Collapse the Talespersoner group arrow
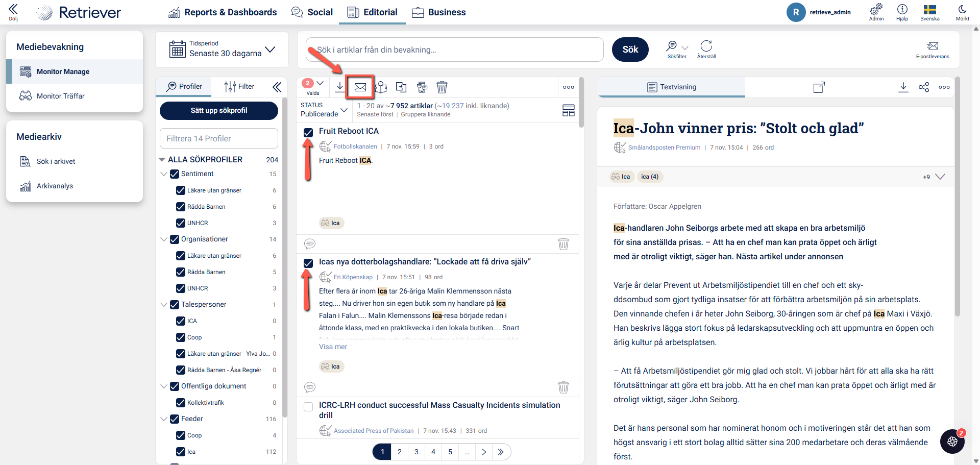Image resolution: width=980 pixels, height=465 pixels. click(164, 305)
